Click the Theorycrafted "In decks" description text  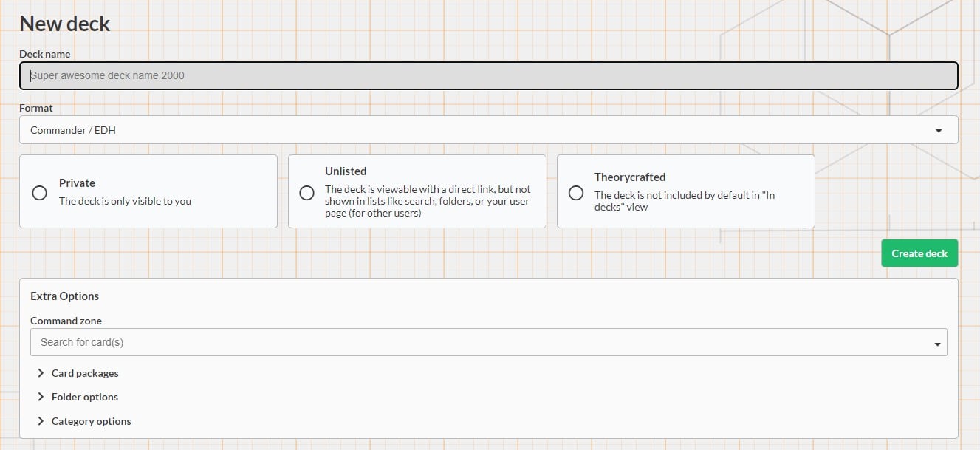tap(684, 201)
